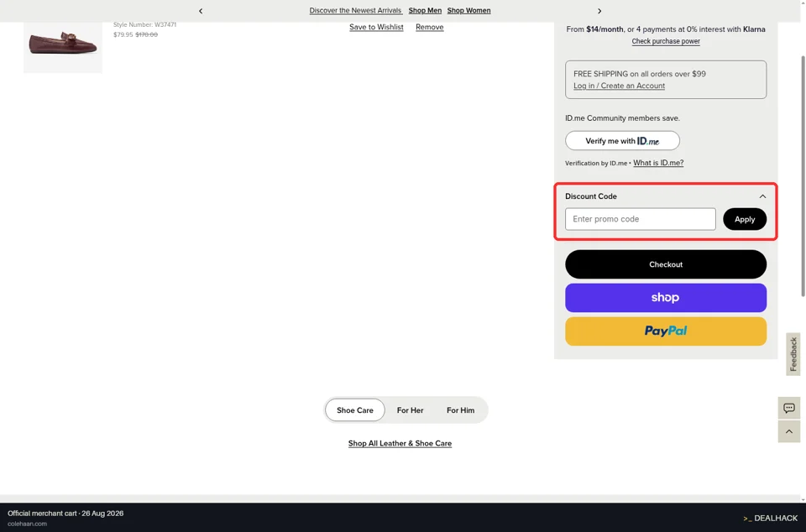
Task: Click Check purchase power link
Action: [x=666, y=41]
